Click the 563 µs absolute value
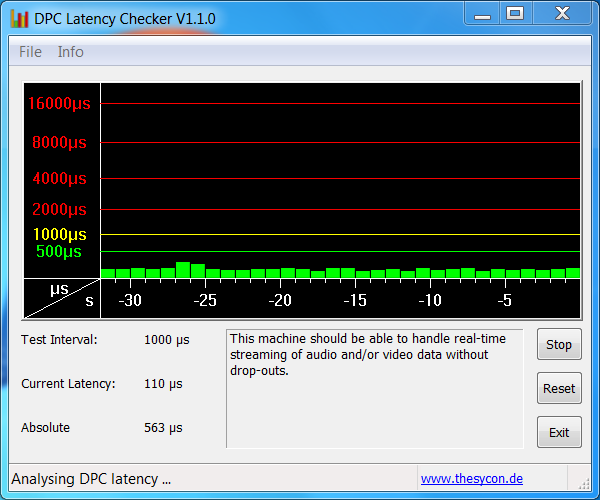 [x=163, y=428]
